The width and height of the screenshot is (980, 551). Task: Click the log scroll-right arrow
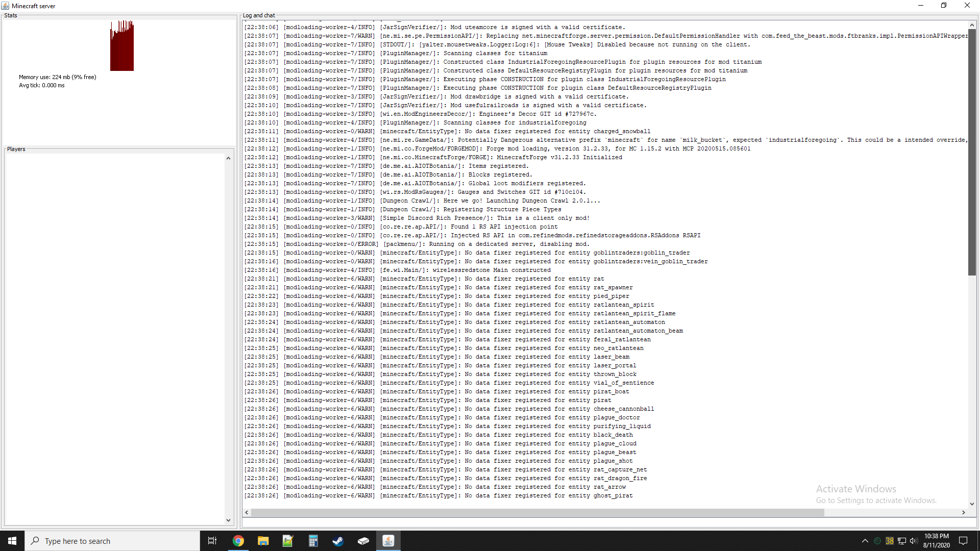[964, 512]
